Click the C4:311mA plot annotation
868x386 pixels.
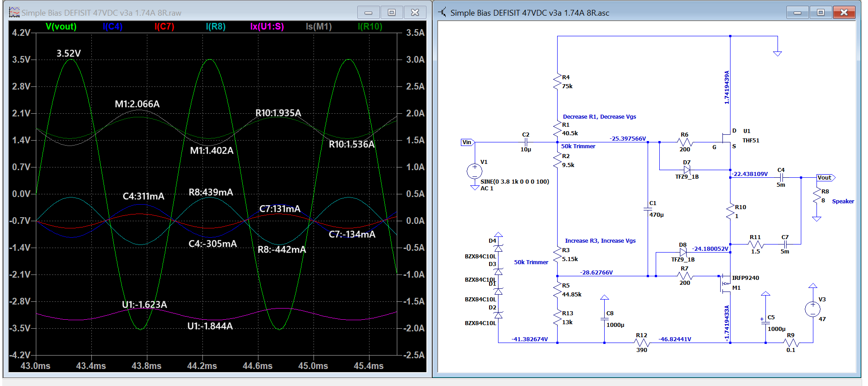(143, 196)
